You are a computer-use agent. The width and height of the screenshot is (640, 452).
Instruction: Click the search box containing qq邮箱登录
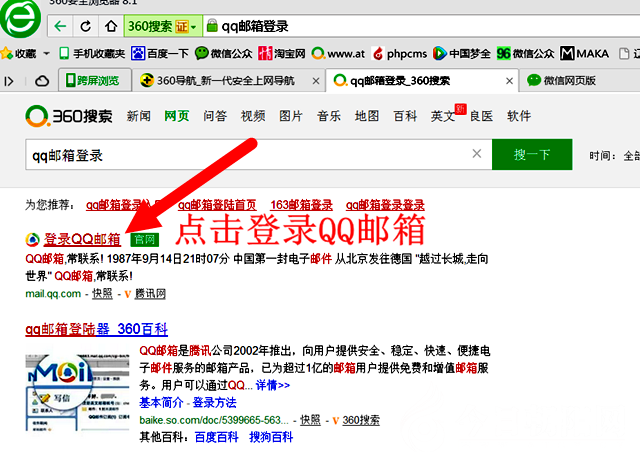259,154
